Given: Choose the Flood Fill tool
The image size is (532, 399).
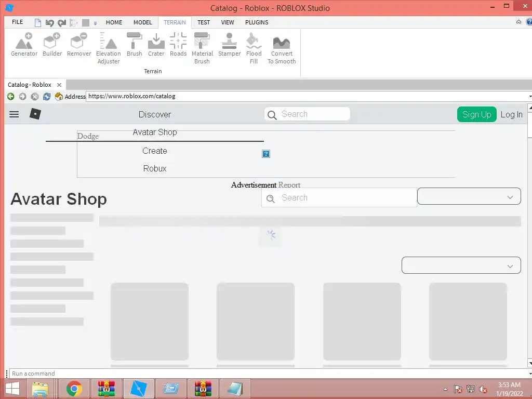Looking at the screenshot, I should [254, 48].
